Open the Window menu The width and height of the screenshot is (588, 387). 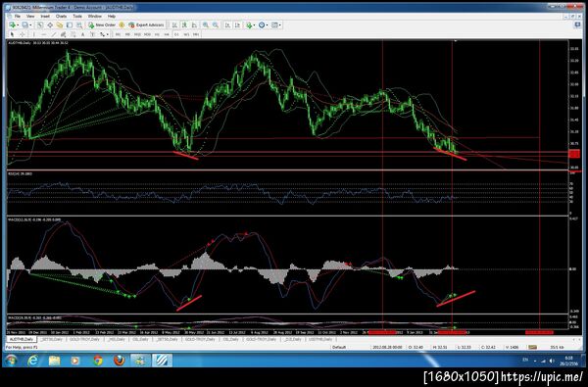pyautogui.click(x=94, y=16)
